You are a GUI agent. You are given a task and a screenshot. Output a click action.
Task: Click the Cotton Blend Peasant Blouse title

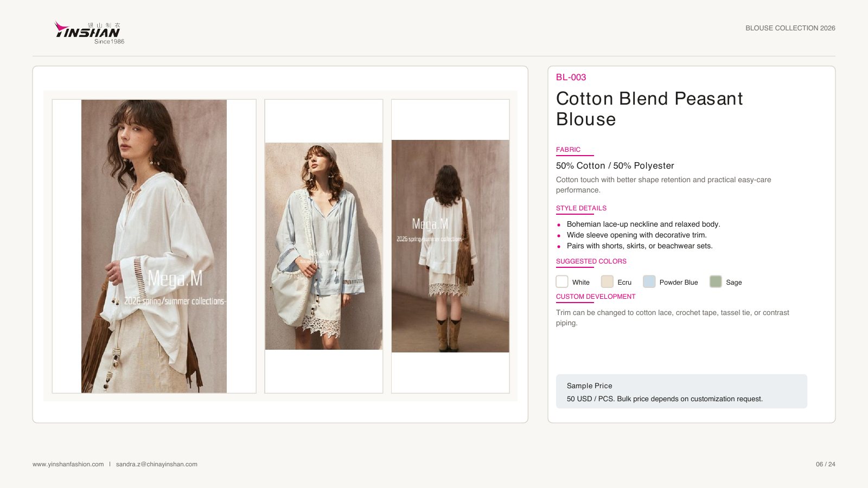(x=649, y=109)
